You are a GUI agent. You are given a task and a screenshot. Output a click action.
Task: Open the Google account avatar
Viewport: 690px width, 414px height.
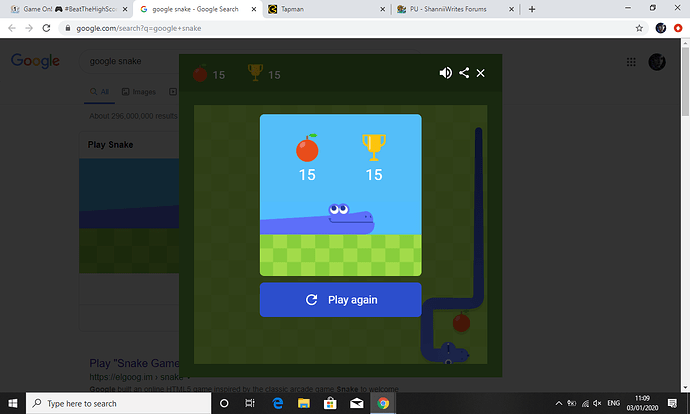(657, 62)
